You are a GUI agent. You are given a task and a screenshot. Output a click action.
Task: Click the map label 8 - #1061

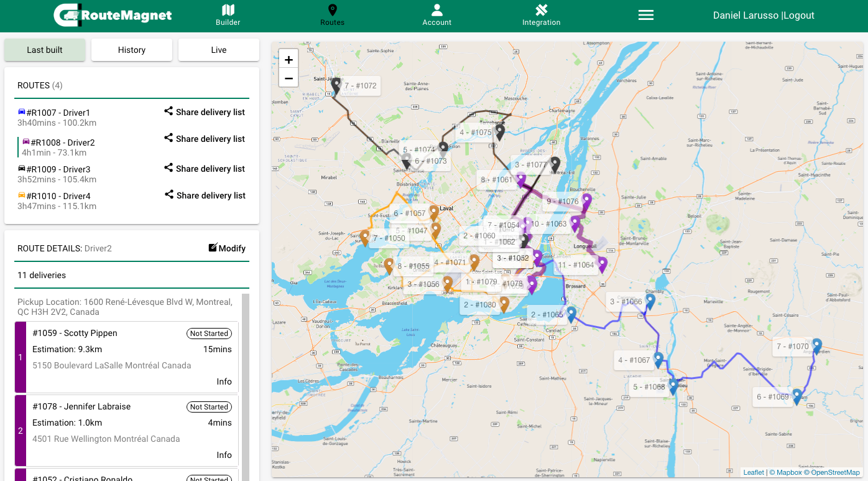(x=497, y=180)
